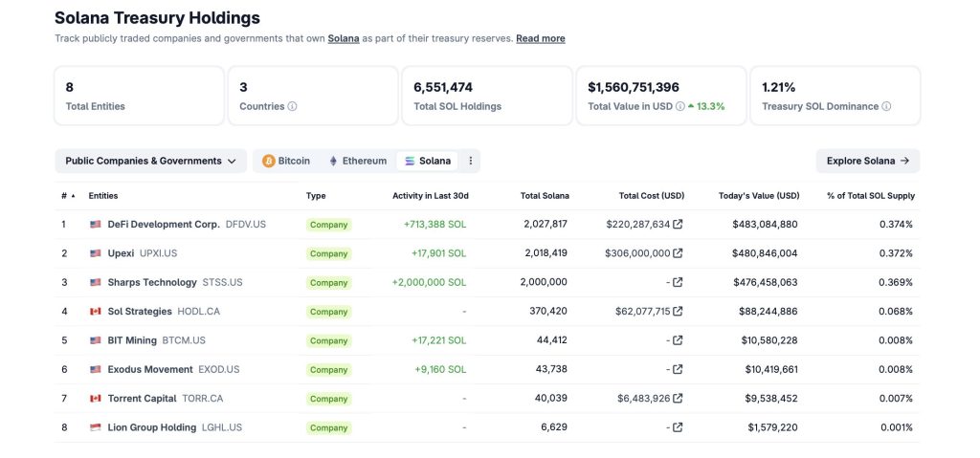Viewport: 980px width, 458px height.
Task: Click the Treasury SOL Dominance info icon
Action: (886, 106)
